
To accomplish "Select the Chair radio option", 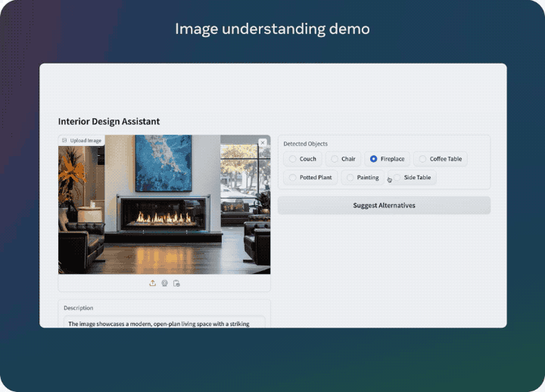I will [334, 159].
